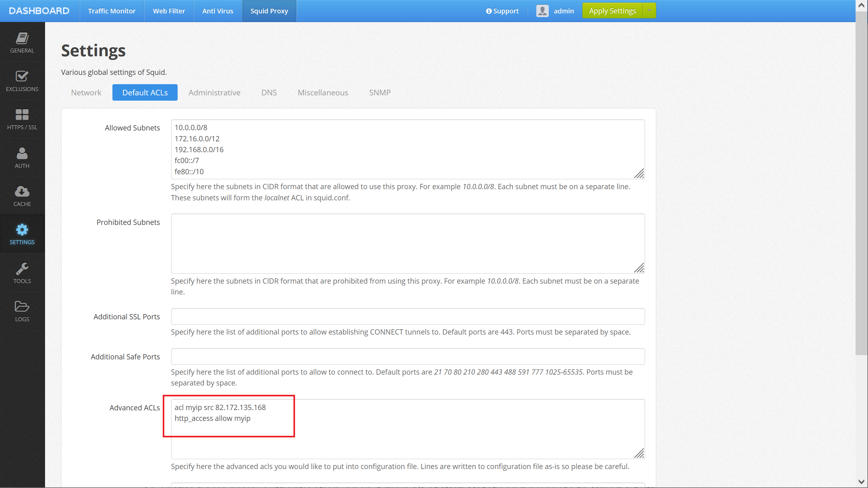Click the '192.168.0.0/16' subnet line
Viewport: 868px width, 488px height.
(x=199, y=149)
